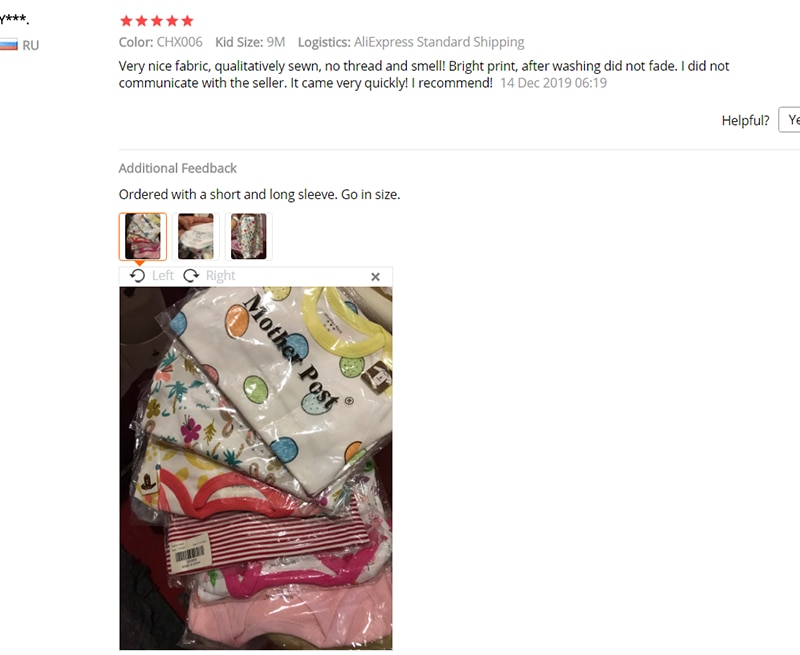This screenshot has height=655, width=800.
Task: Close the enlarged photo preview
Action: [x=376, y=276]
